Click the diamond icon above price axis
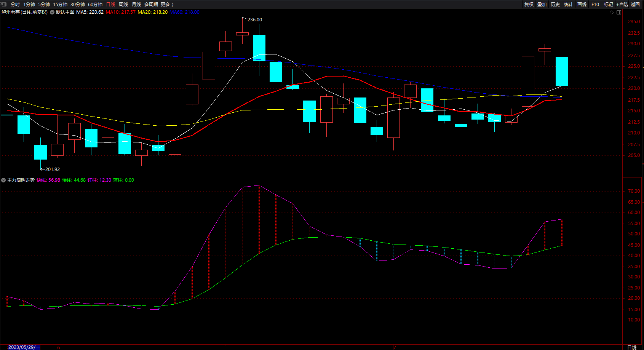The height and width of the screenshot is (350, 644). (612, 12)
